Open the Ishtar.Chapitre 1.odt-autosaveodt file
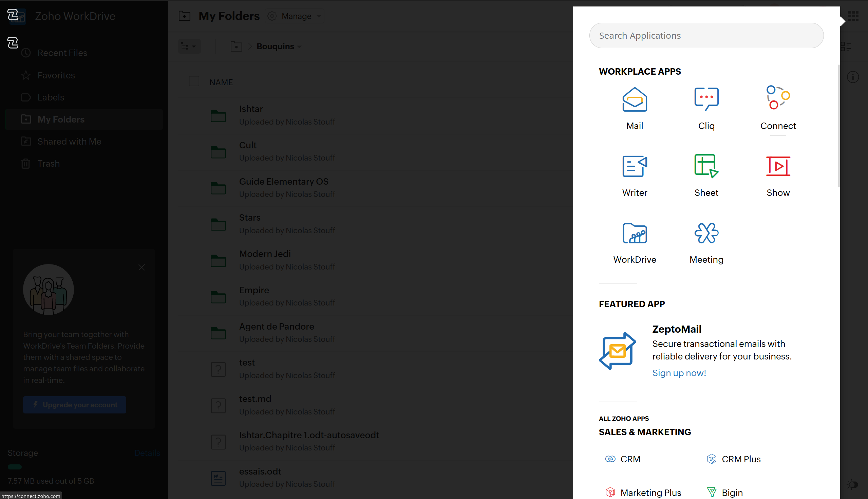Screen dimensions: 868x499 pyautogui.click(x=309, y=435)
